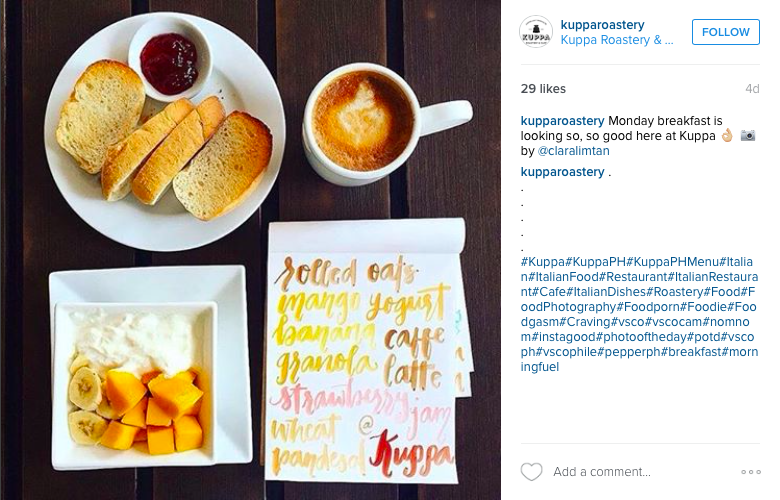780x500 pixels.
Task: Open the #Foodporn hashtag
Action: pos(648,306)
